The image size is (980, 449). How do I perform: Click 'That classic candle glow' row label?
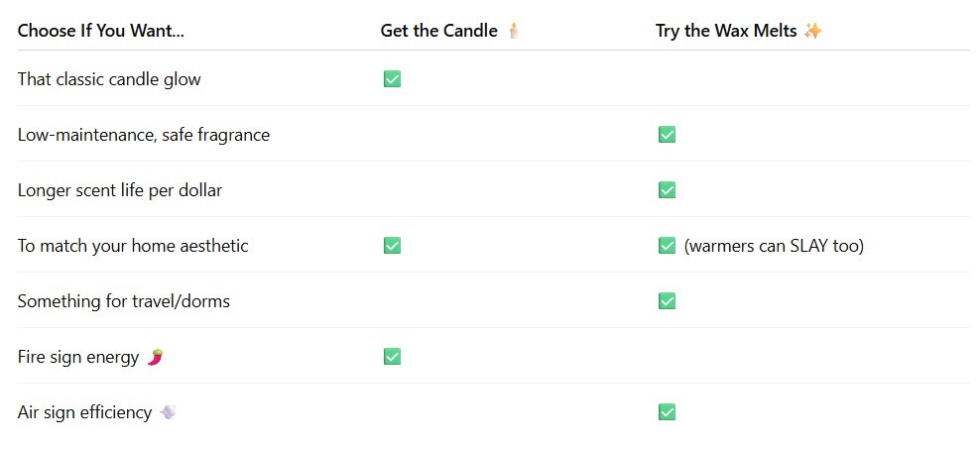109,79
